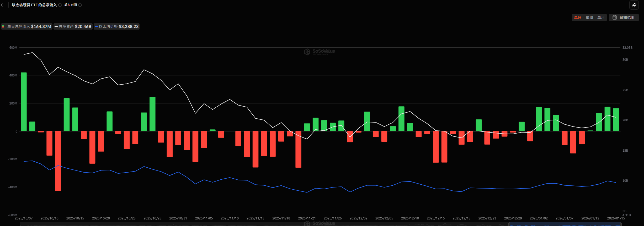Viewport: 644px width, 226px height.
Task: Click the SoSoValue watermark logo atop chart
Action: (320, 52)
